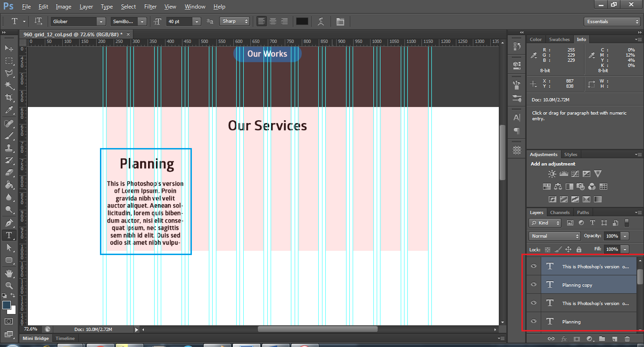The height and width of the screenshot is (347, 644).
Task: Open the 40 pt font size dropdown
Action: (x=198, y=21)
